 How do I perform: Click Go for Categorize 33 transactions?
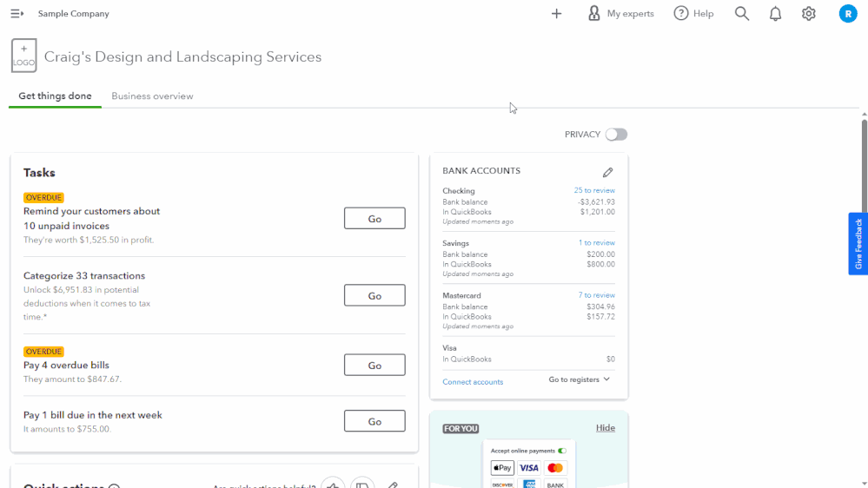374,295
